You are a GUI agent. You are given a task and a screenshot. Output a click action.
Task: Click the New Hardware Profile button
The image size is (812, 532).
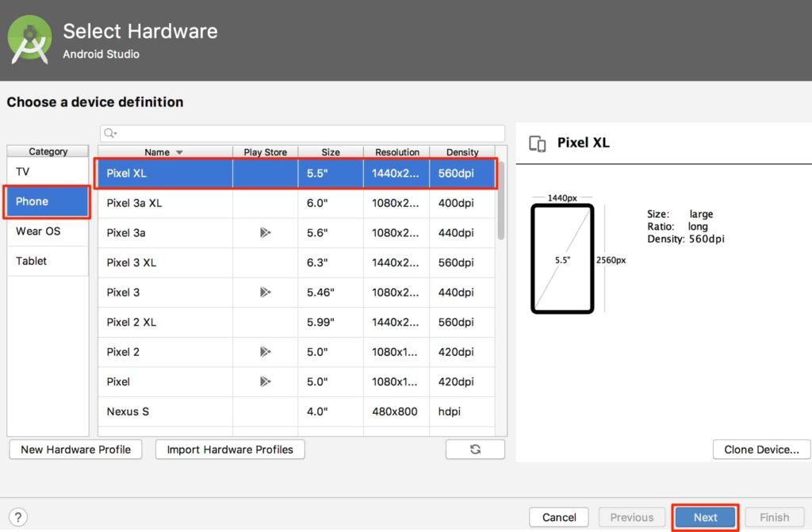(x=75, y=449)
